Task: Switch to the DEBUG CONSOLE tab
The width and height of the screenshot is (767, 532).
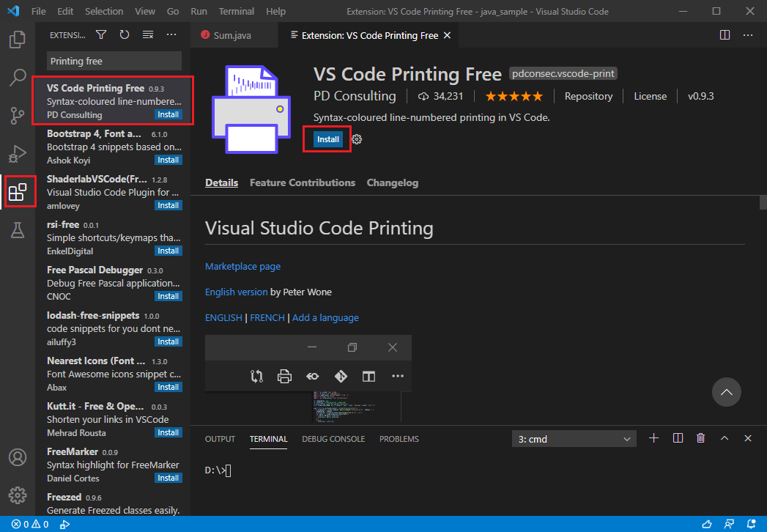Action: click(x=333, y=439)
